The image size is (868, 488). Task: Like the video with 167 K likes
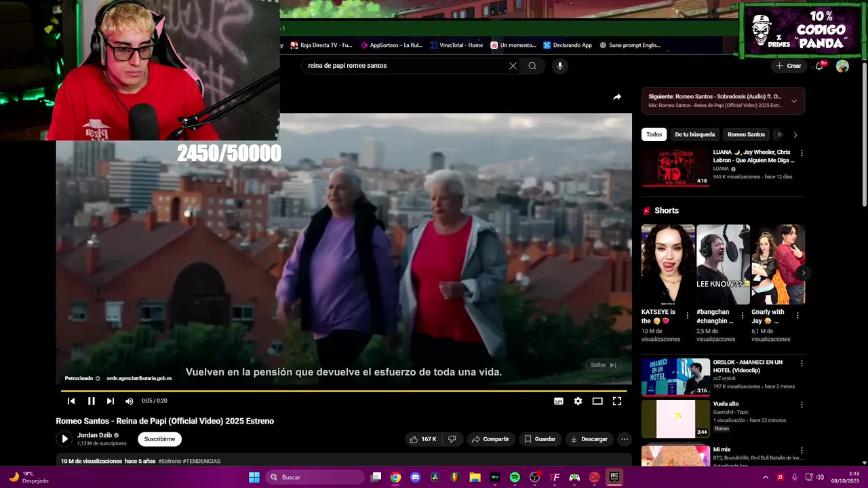(423, 439)
